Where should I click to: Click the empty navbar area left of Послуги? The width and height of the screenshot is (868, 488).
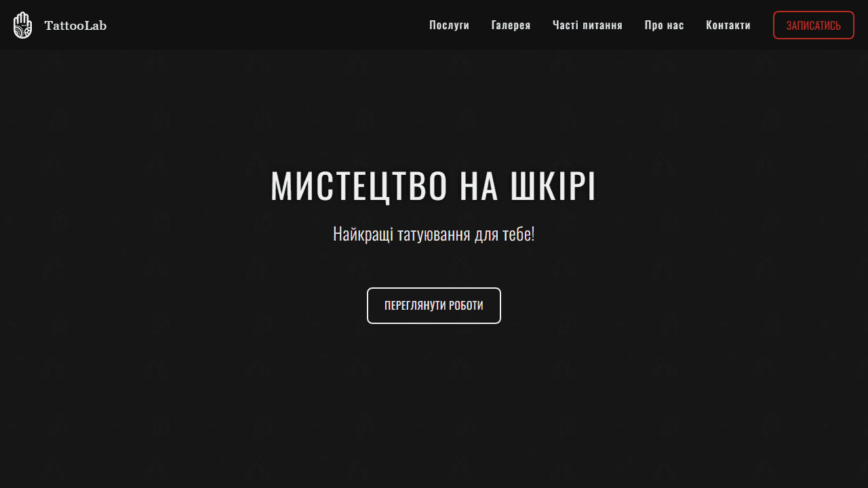click(x=271, y=25)
